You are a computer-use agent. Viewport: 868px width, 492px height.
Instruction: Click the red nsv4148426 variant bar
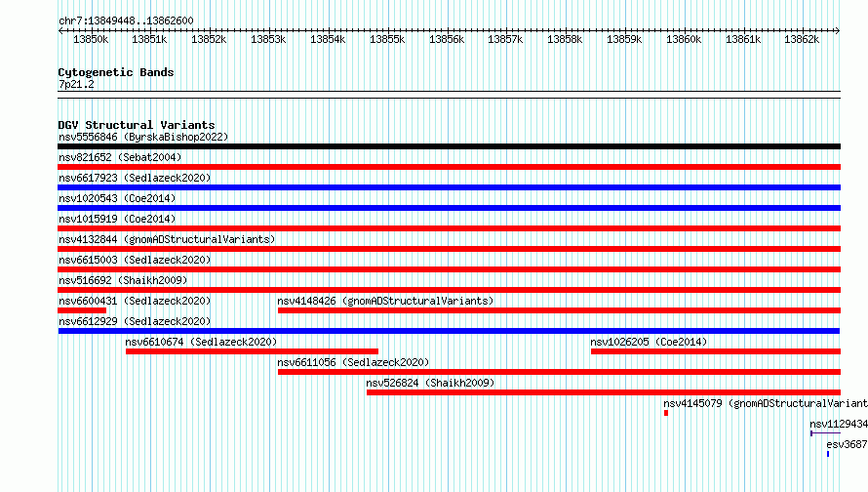coord(559,310)
